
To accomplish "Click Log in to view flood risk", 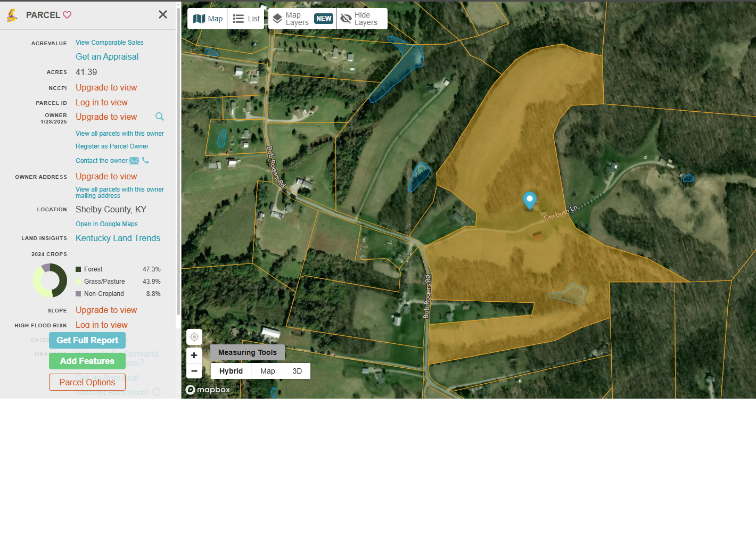I will tap(102, 325).
